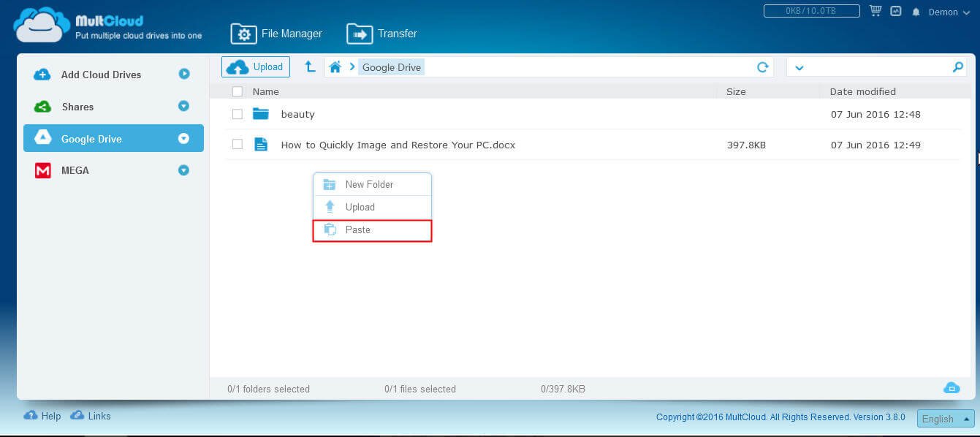
Task: Check the docx file checkbox
Action: (x=237, y=145)
